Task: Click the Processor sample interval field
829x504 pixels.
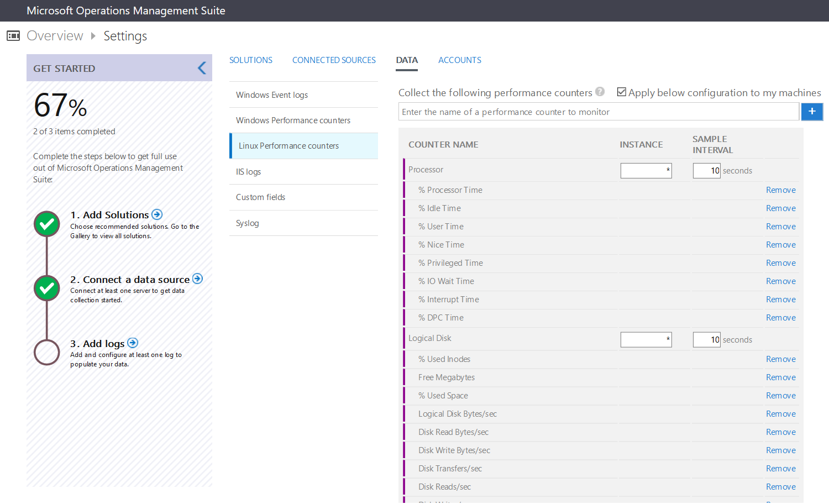Action: [706, 170]
